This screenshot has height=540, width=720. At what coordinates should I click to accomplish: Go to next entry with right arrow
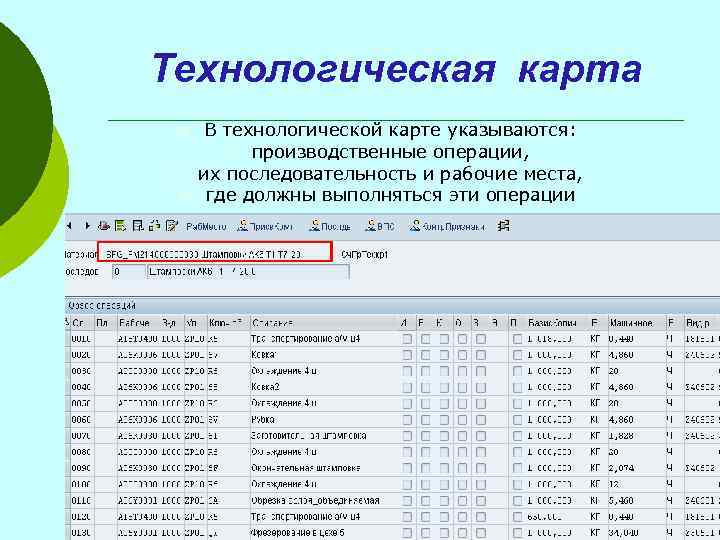[87, 226]
